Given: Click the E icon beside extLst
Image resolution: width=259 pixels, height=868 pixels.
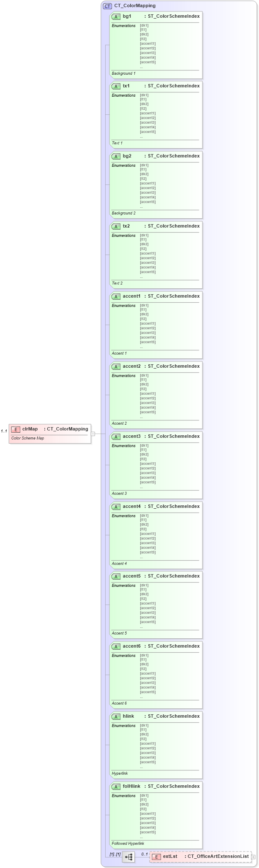Looking at the screenshot, I should (x=156, y=857).
